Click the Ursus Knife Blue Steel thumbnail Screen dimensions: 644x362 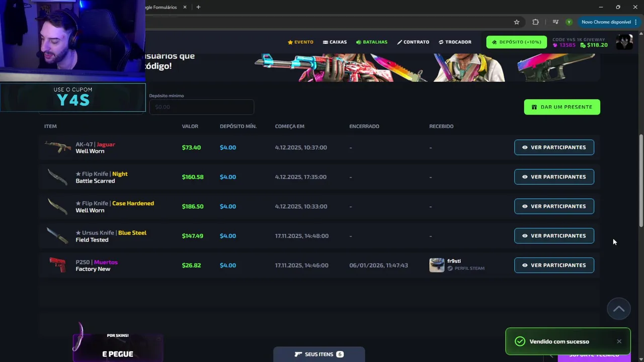57,236
